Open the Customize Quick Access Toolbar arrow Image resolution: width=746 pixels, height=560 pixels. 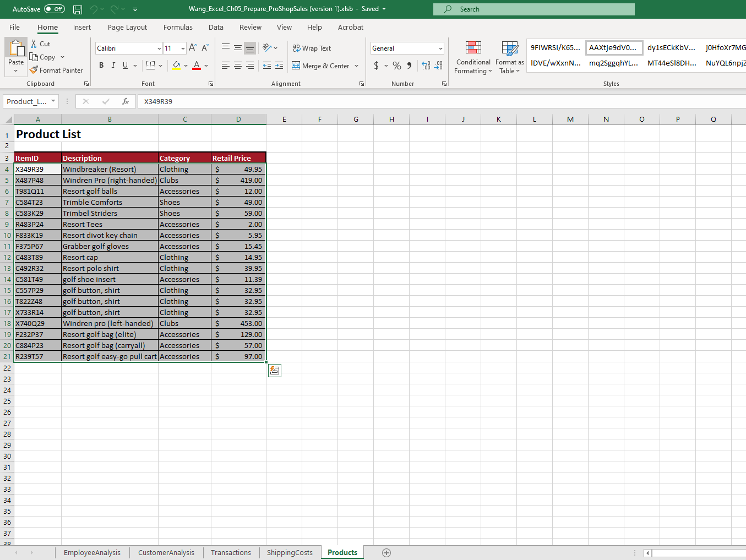(x=135, y=9)
